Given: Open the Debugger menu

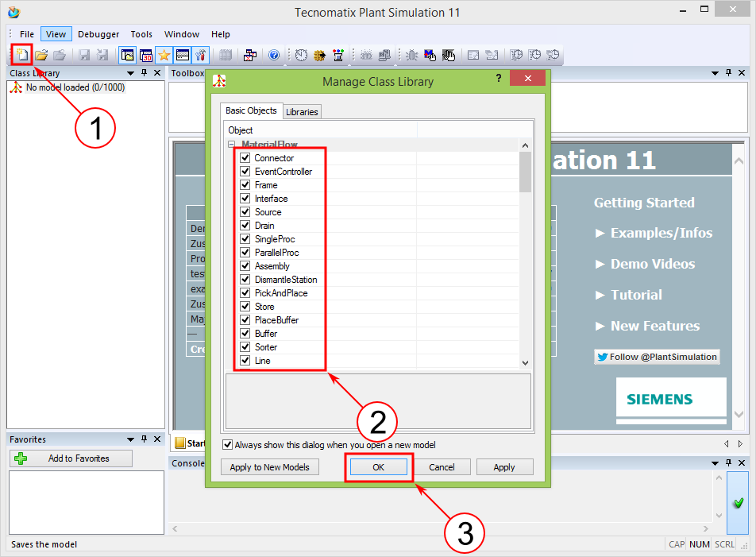Looking at the screenshot, I should point(98,34).
